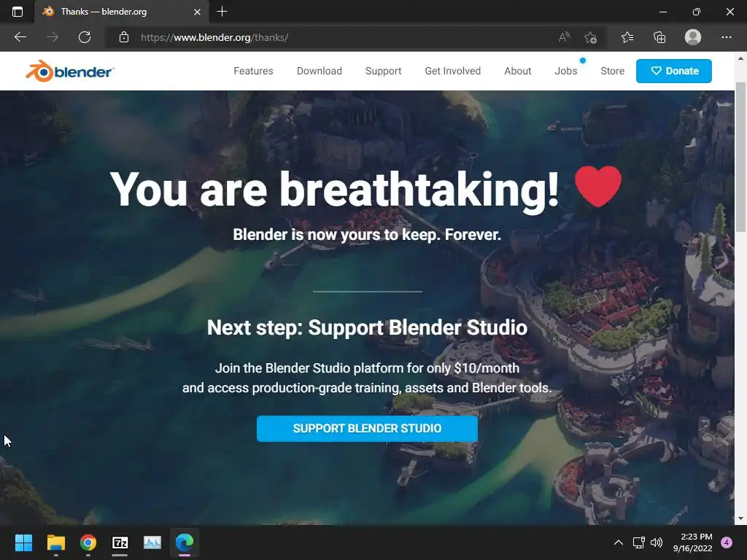Open Collections icon in Edge toolbar
Image resolution: width=747 pixels, height=560 pixels.
(x=659, y=37)
